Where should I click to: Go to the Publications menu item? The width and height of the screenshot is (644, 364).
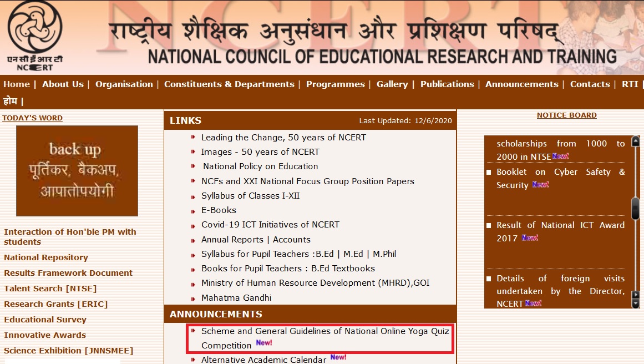[447, 84]
